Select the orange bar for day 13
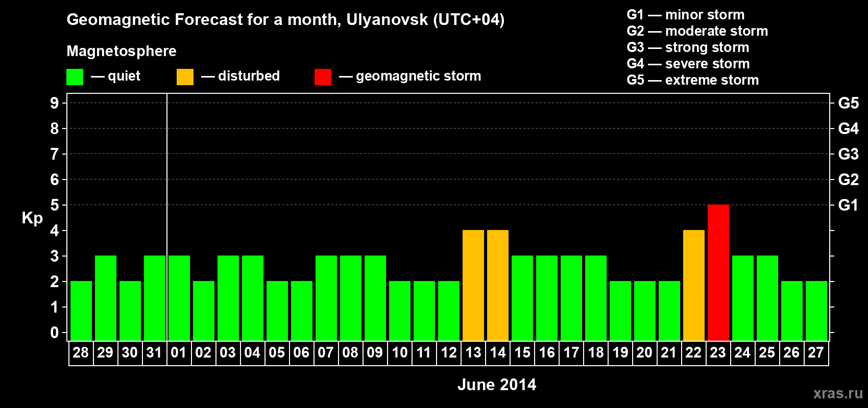Image resolution: width=868 pixels, height=408 pixels. pyautogui.click(x=473, y=285)
